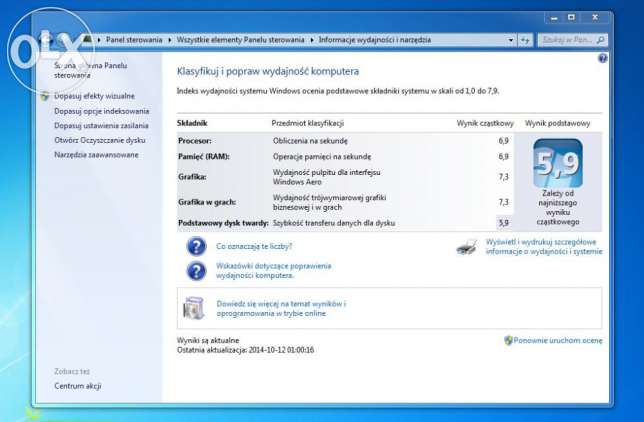Select 'Procesor:' row label
This screenshot has height=422, width=644.
click(195, 141)
